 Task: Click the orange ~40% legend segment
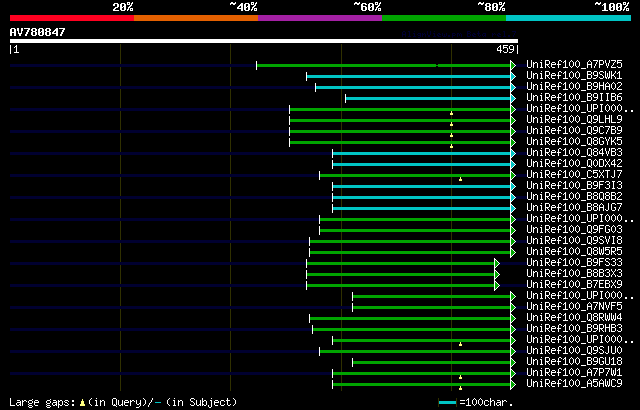196,18
